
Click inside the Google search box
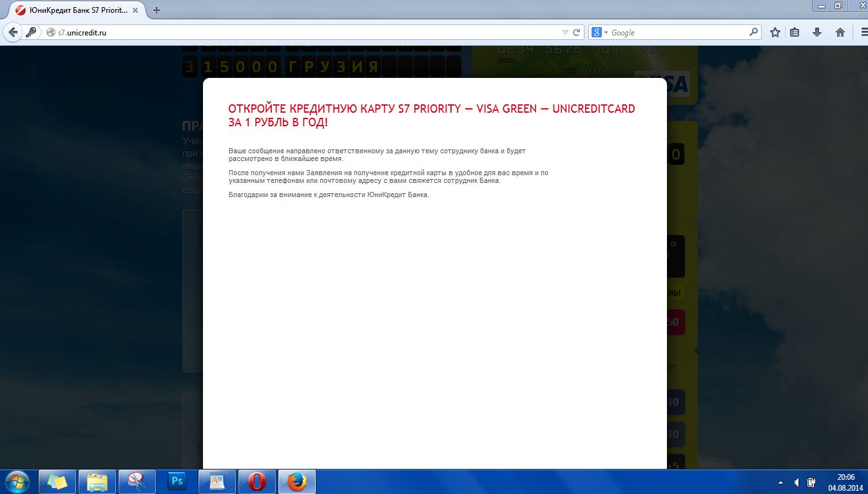[678, 32]
